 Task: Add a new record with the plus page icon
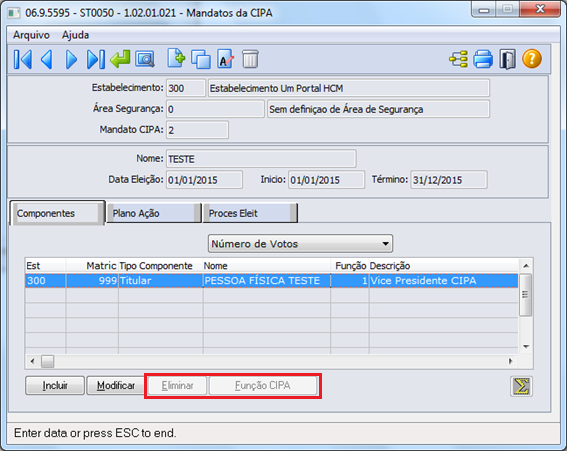(x=176, y=59)
